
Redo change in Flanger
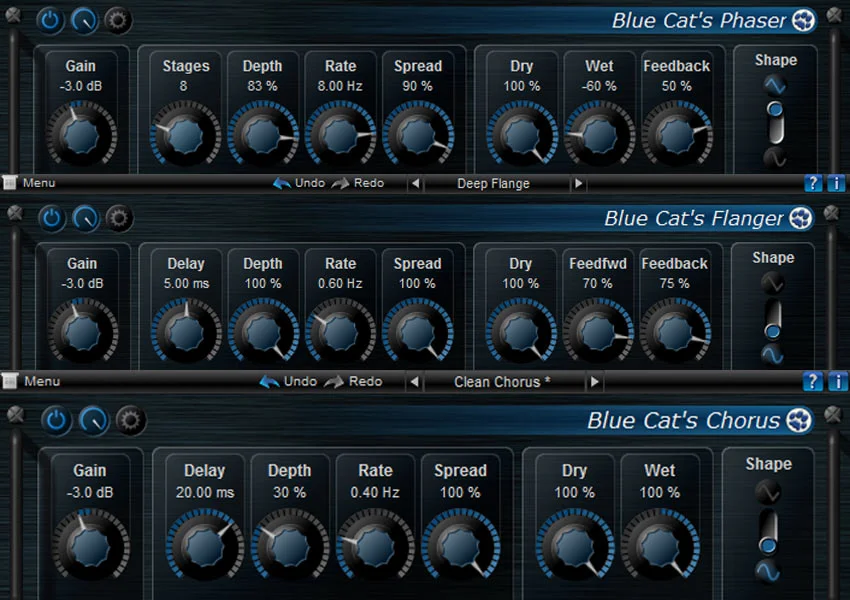tap(353, 382)
